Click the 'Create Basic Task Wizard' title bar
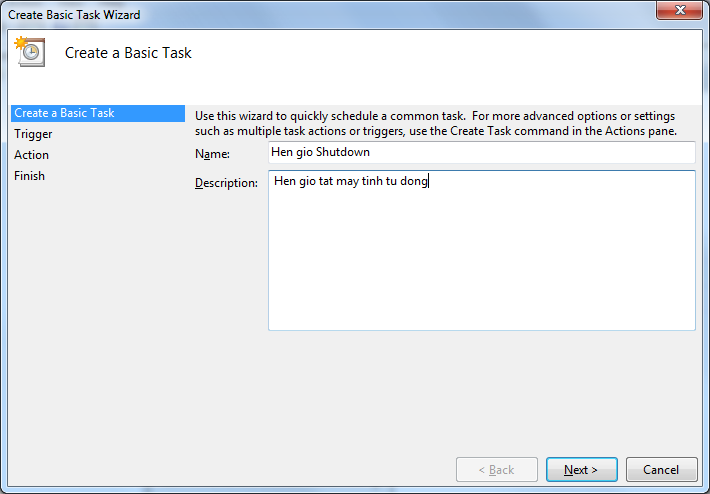Screen dimensions: 710x494 74,15
